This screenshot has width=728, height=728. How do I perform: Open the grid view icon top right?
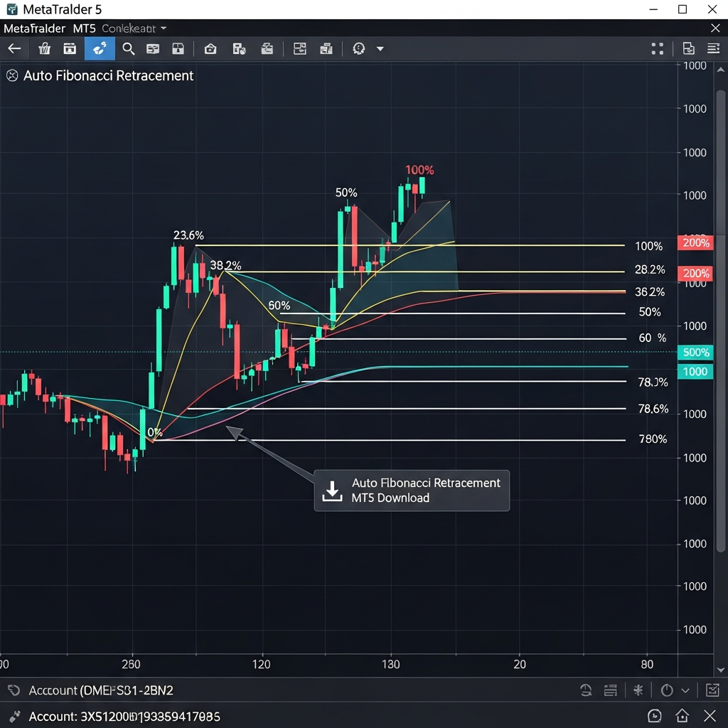(657, 48)
